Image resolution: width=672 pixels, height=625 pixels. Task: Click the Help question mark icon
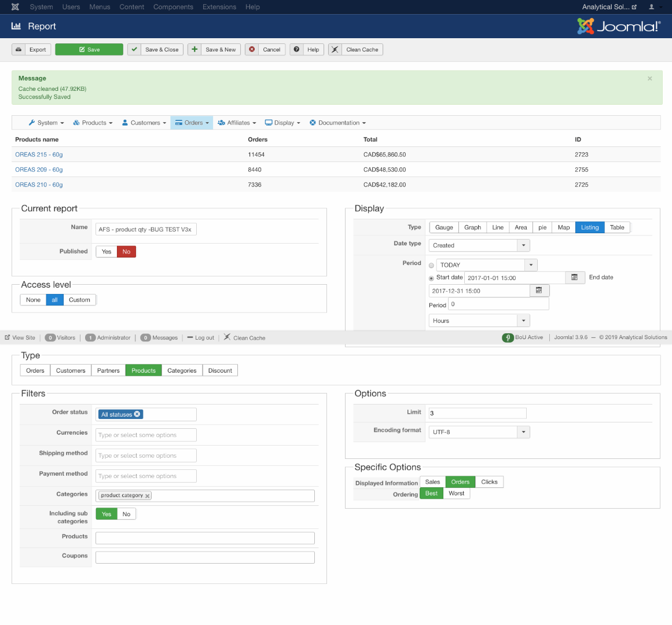click(297, 50)
